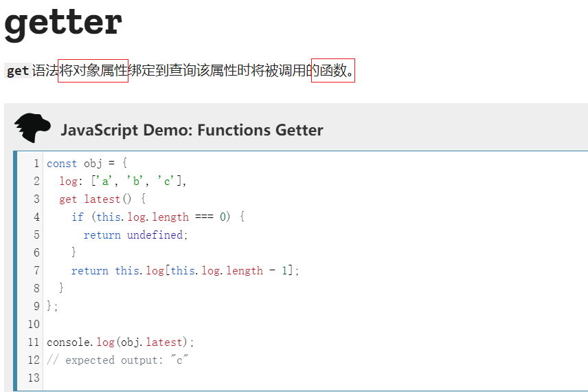Image resolution: width=588 pixels, height=392 pixels.
Task: Click the line "log: ['a', 'b', 'c'],"
Action: click(x=123, y=181)
